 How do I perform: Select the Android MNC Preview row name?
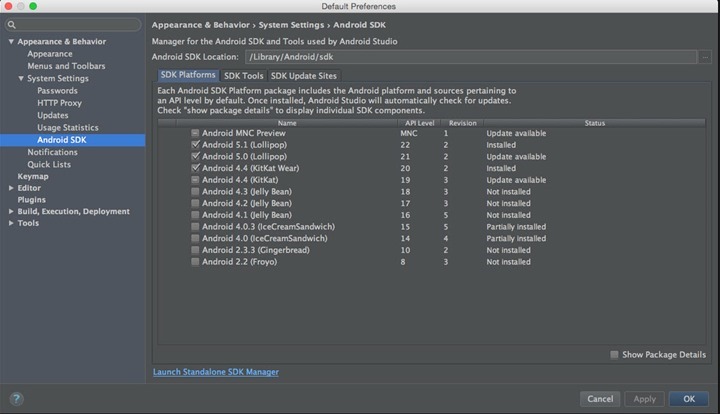coord(244,133)
